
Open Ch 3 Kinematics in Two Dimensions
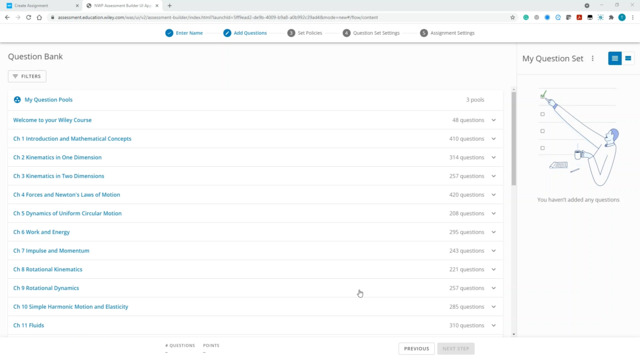tap(58, 176)
